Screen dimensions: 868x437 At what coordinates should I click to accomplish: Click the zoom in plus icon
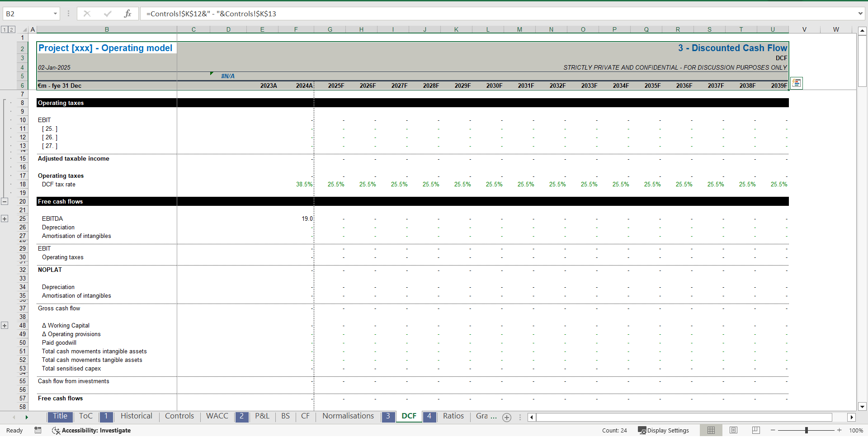(840, 430)
